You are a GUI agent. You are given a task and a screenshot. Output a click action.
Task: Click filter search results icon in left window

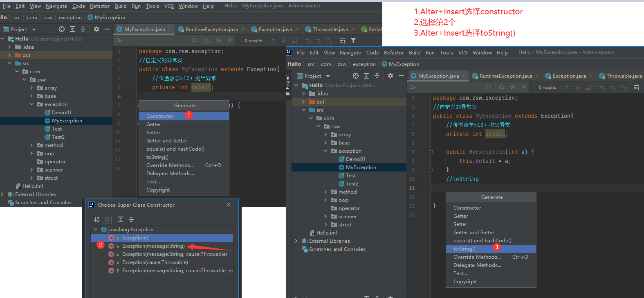(353, 41)
